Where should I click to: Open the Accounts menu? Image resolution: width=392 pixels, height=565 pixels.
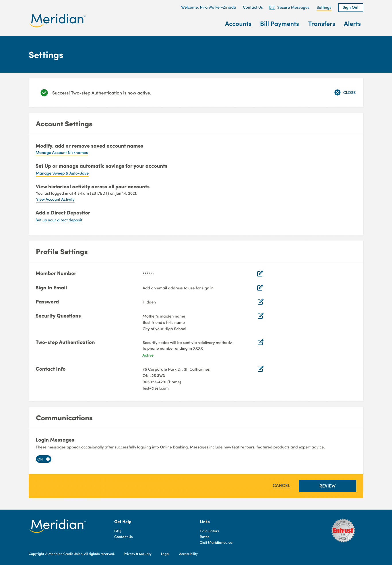tap(238, 24)
